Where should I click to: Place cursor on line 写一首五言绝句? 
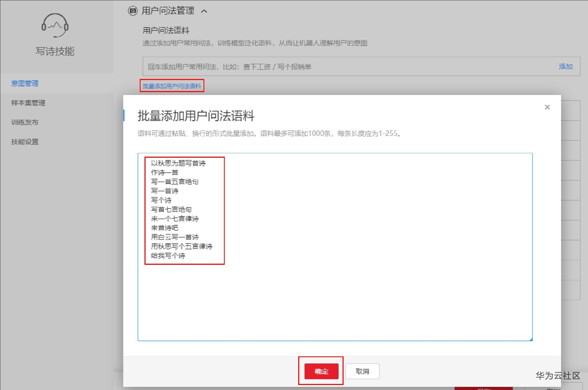pos(174,182)
